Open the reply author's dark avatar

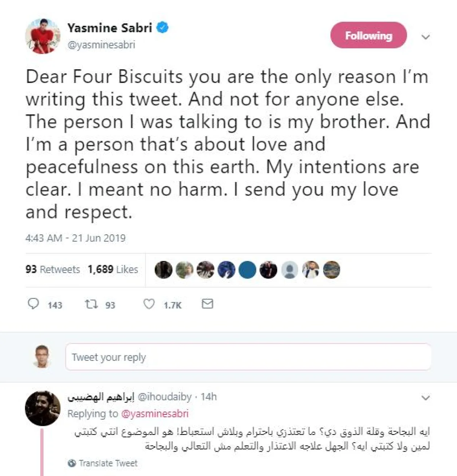pyautogui.click(x=43, y=408)
